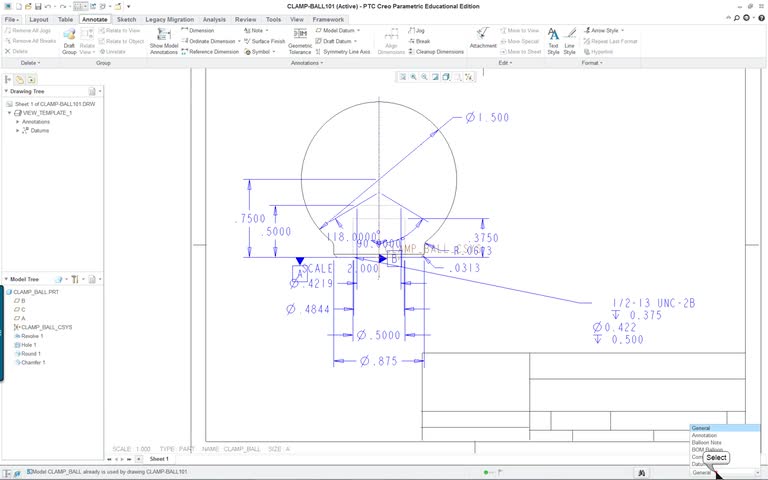Screen dimensions: 768x480
Task: Collapse the Drawing Tree panel
Action: coord(6,91)
